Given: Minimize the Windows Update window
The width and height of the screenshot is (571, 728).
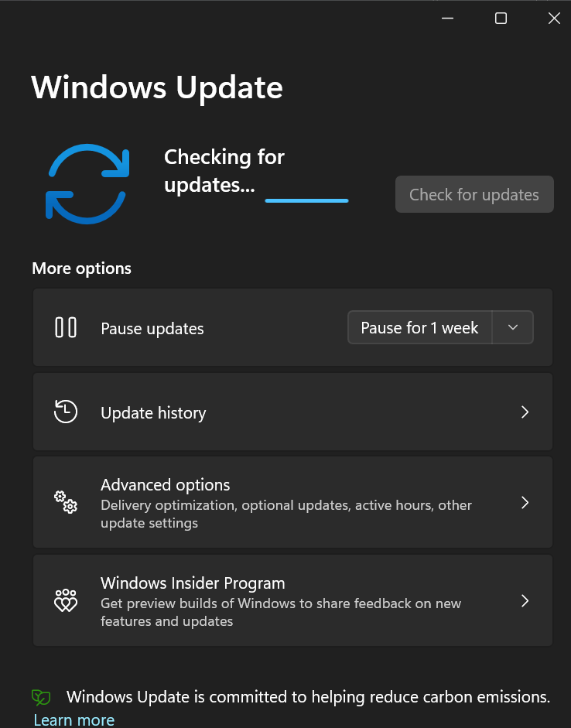Looking at the screenshot, I should [x=447, y=18].
